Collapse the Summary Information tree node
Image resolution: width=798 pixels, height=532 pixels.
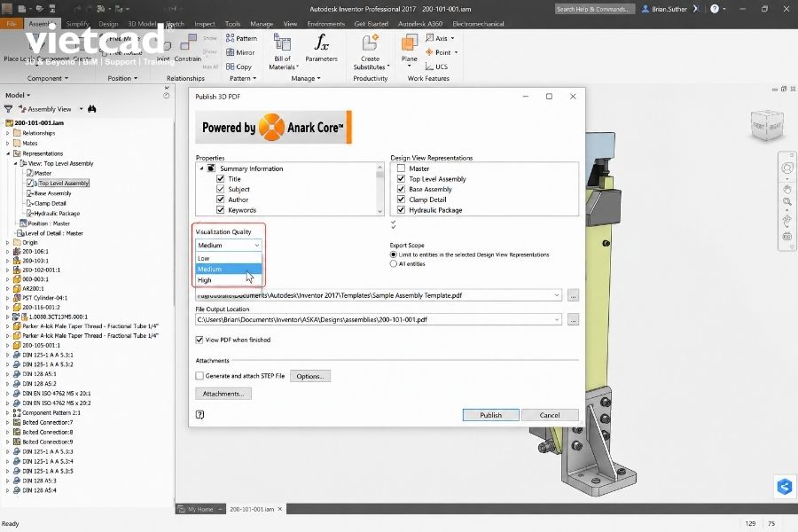201,168
